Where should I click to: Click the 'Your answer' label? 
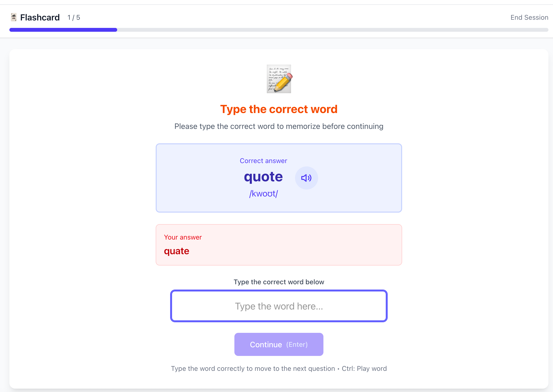tap(183, 237)
